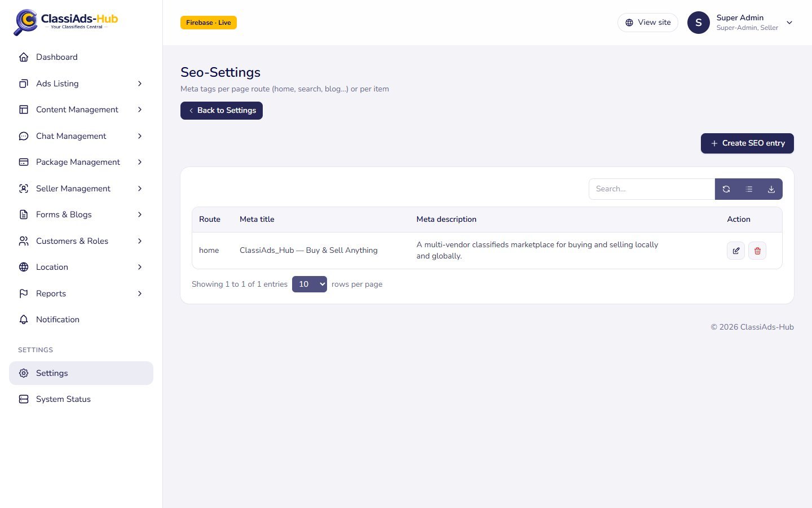Click the View site button
Screen dimensions: 812x508
648,23
